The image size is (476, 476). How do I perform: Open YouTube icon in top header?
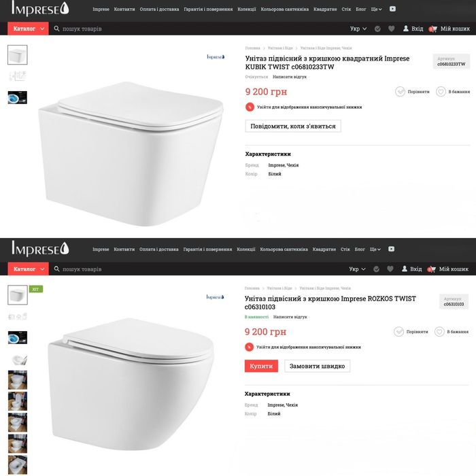click(x=392, y=9)
